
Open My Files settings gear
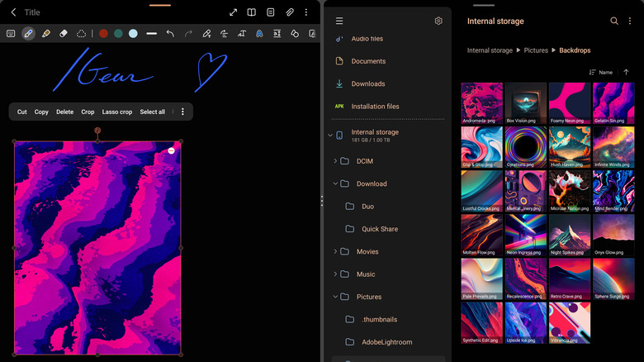click(438, 21)
